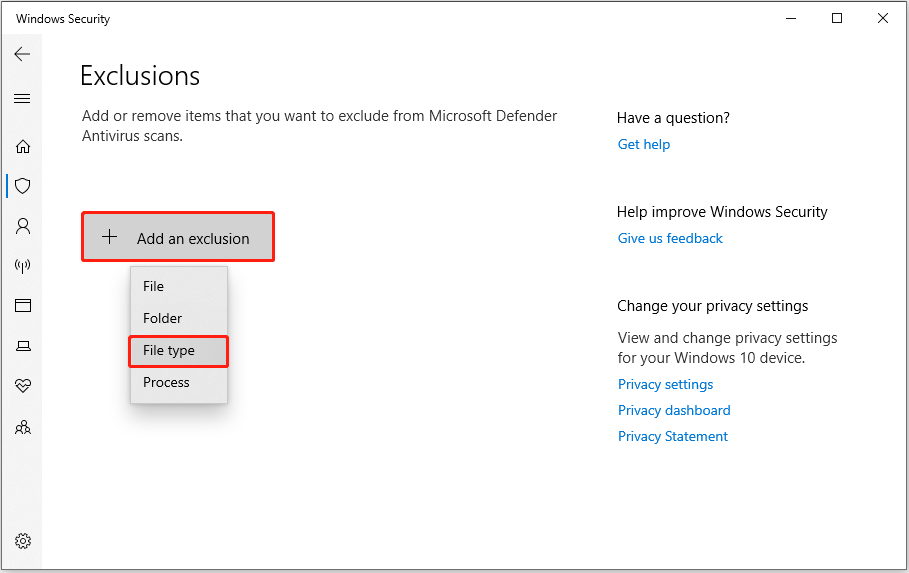Open Device security laptop icon
The height and width of the screenshot is (573, 909).
click(22, 346)
